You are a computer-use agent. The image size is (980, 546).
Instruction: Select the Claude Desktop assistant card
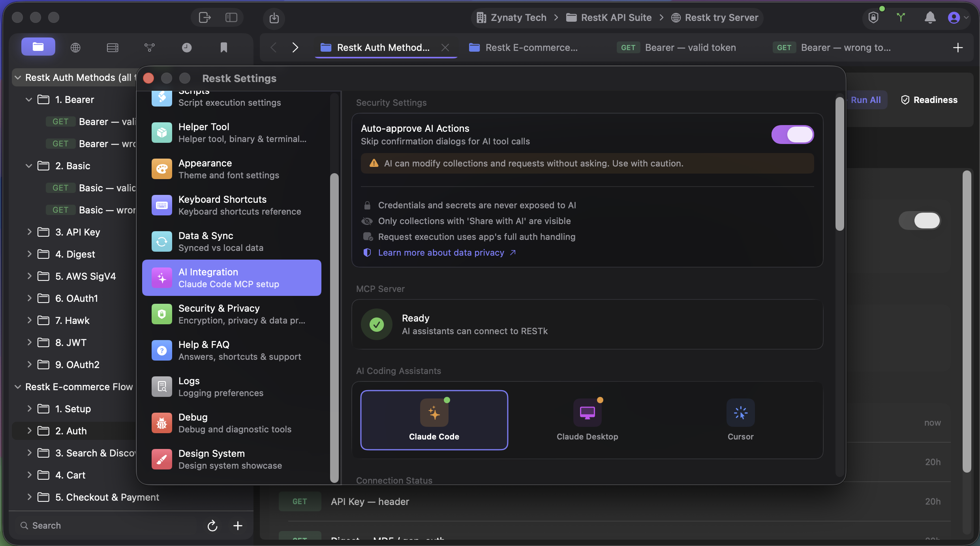587,420
